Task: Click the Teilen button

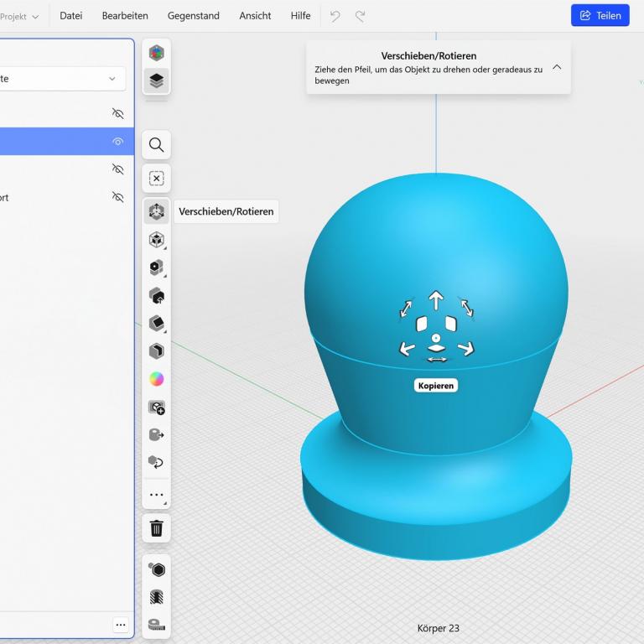Action: pyautogui.click(x=600, y=16)
